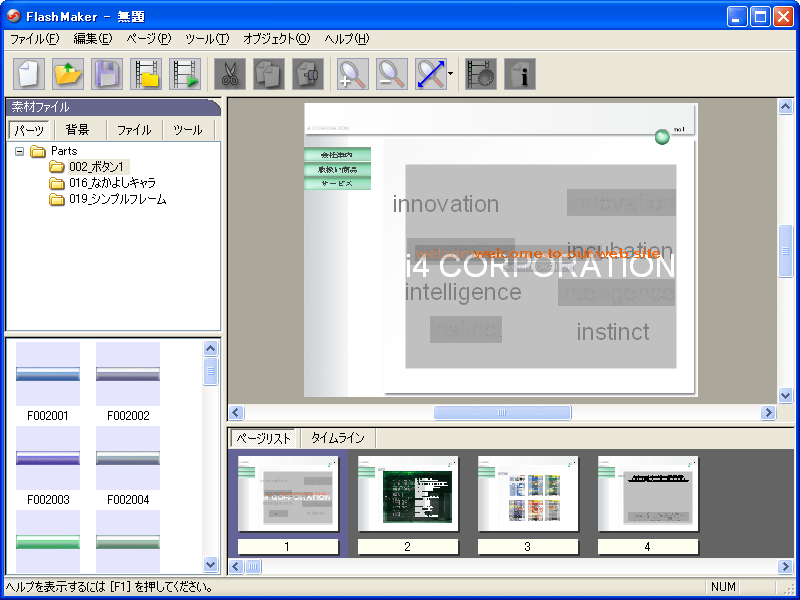Switch to the ページリスト tab

pos(264,438)
